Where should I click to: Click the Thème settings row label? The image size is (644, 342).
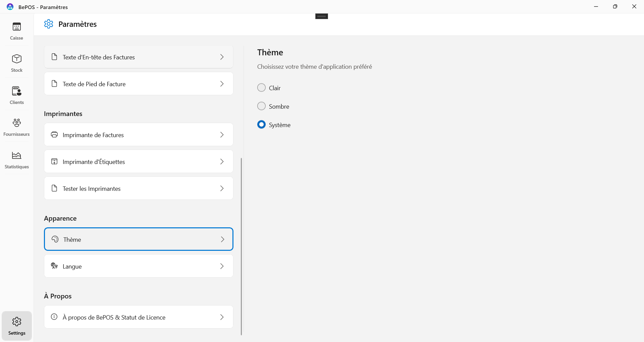(72, 240)
